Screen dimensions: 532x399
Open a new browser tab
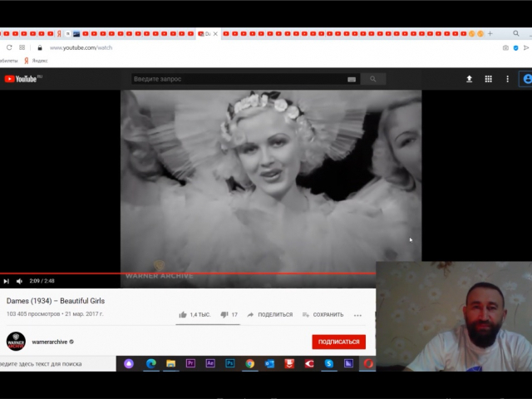pos(490,33)
